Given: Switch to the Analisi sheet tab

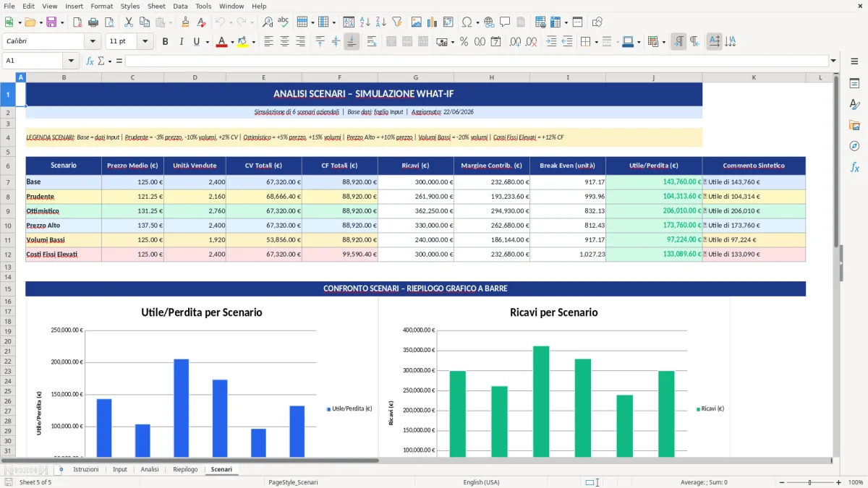Looking at the screenshot, I should click(150, 469).
